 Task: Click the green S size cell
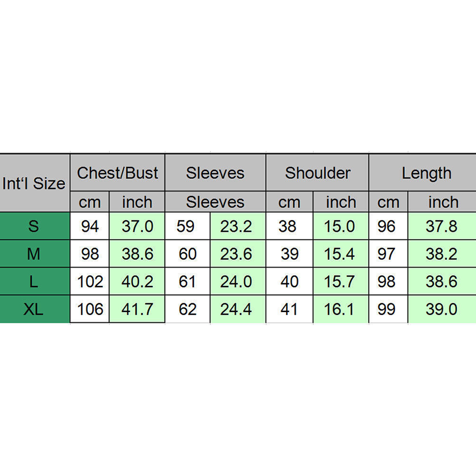tap(34, 226)
